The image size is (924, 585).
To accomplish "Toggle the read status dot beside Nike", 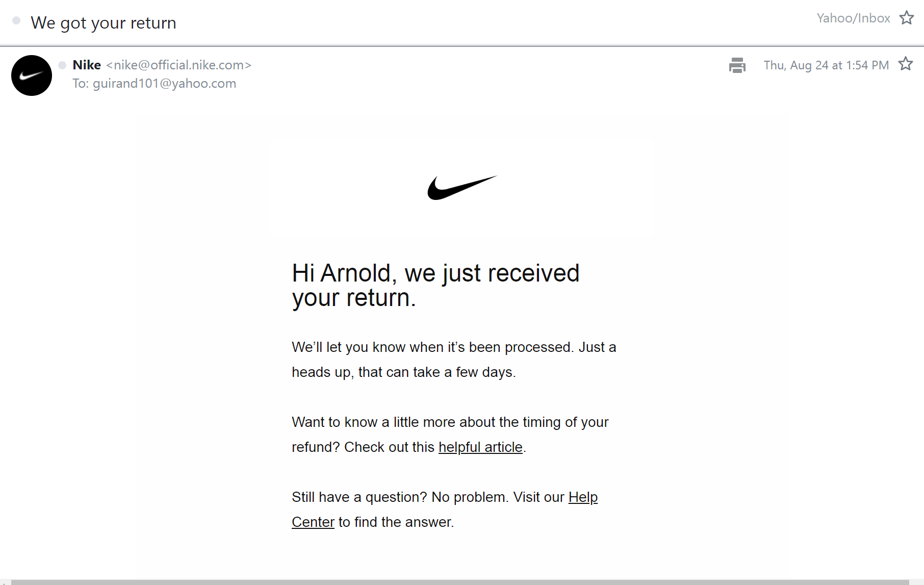I will (62, 65).
